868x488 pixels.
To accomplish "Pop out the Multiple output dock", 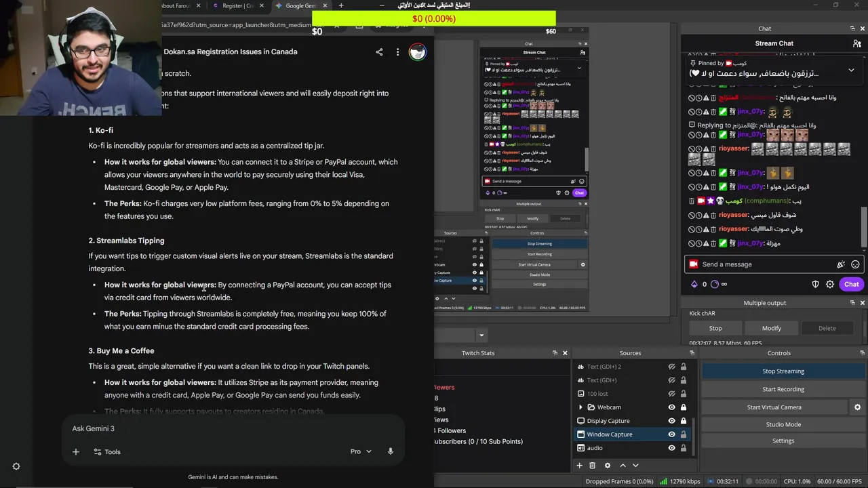I will point(852,303).
